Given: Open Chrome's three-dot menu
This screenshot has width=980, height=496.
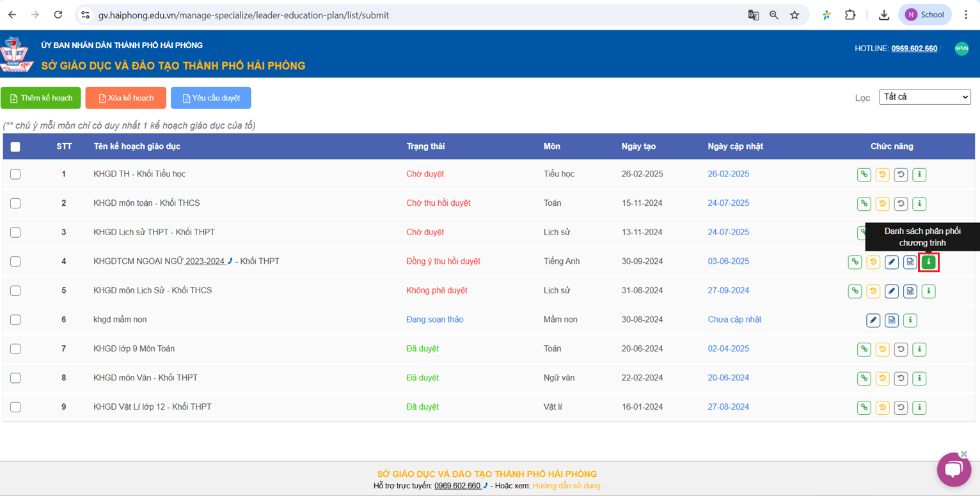Looking at the screenshot, I should pos(966,15).
